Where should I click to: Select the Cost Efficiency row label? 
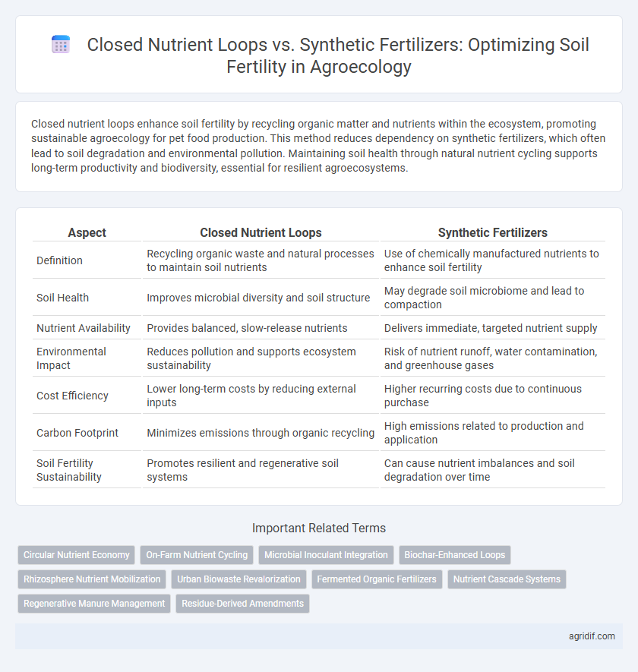pos(72,396)
